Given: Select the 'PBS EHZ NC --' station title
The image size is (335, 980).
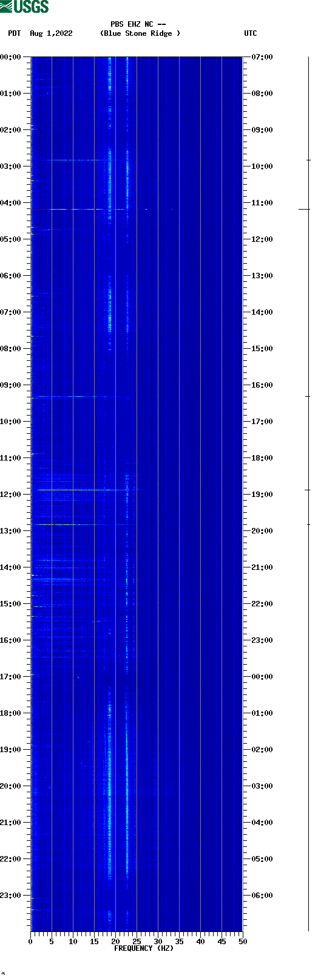Looking at the screenshot, I should (x=138, y=24).
